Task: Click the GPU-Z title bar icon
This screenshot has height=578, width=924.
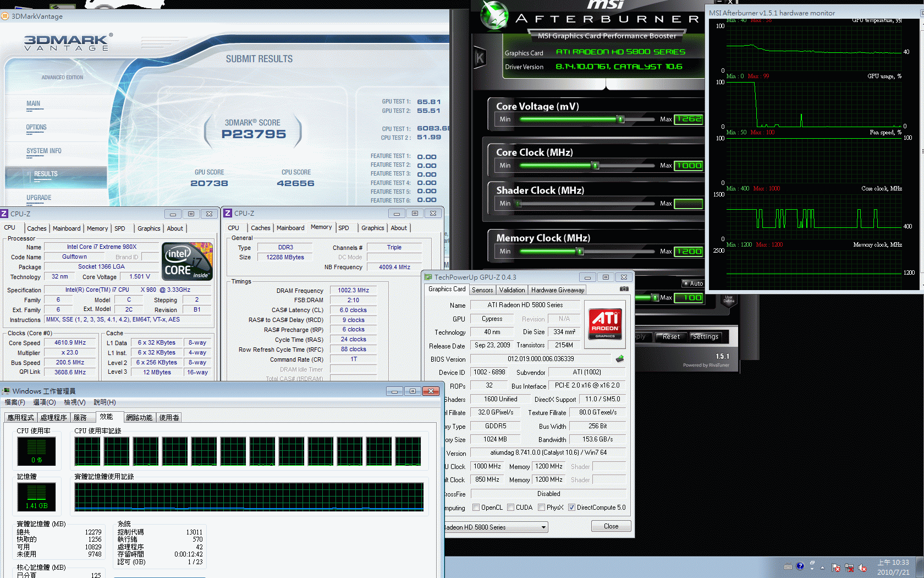Action: click(428, 277)
